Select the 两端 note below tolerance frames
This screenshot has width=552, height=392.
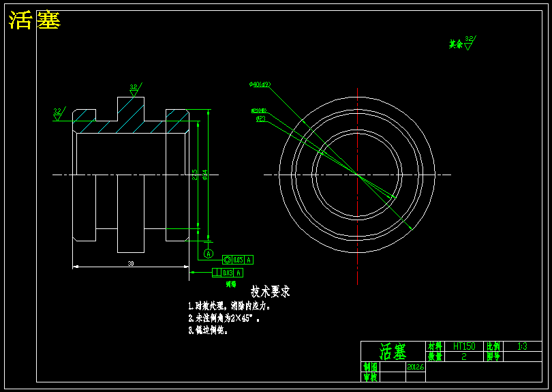pos(231,284)
